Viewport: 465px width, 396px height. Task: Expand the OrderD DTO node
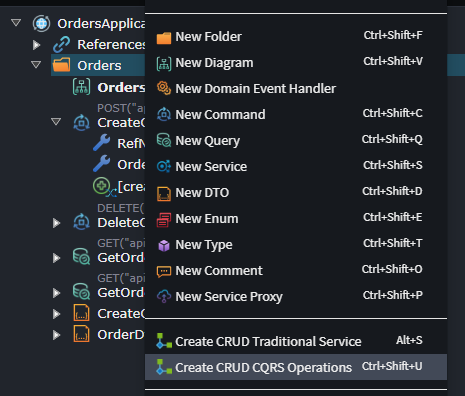pyautogui.click(x=56, y=335)
